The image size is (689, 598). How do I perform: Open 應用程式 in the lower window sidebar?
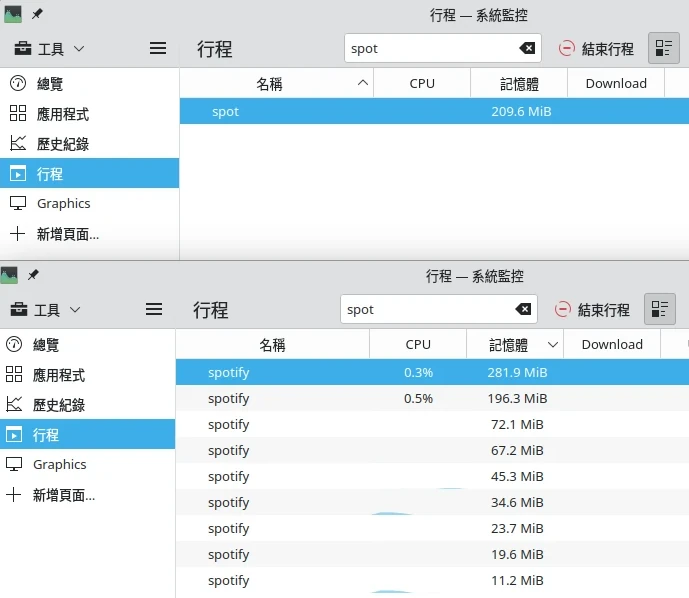58,375
